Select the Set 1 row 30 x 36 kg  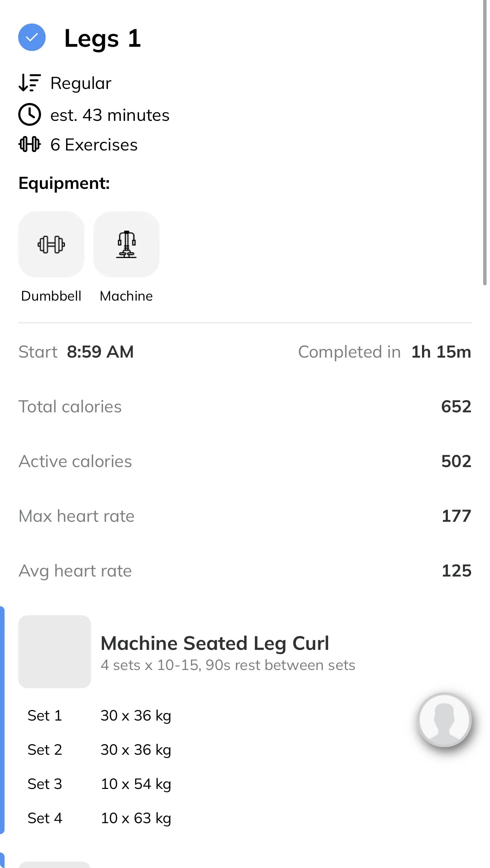(x=100, y=716)
